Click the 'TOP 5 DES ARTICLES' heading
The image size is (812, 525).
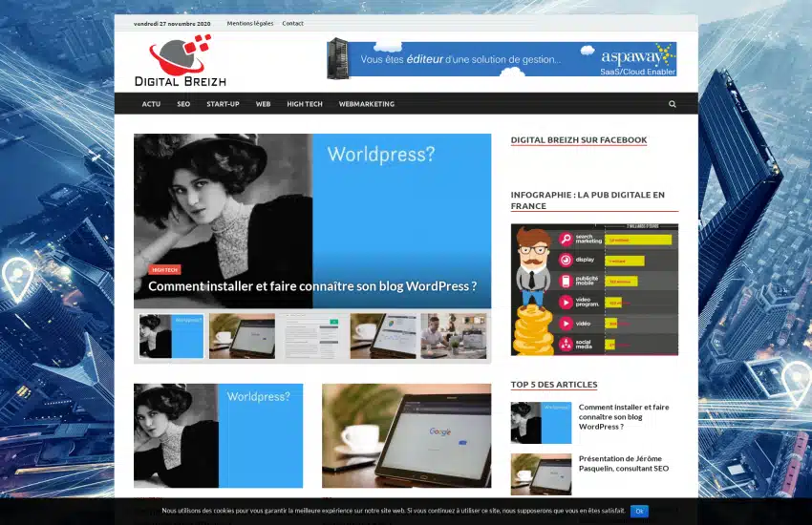tap(554, 385)
